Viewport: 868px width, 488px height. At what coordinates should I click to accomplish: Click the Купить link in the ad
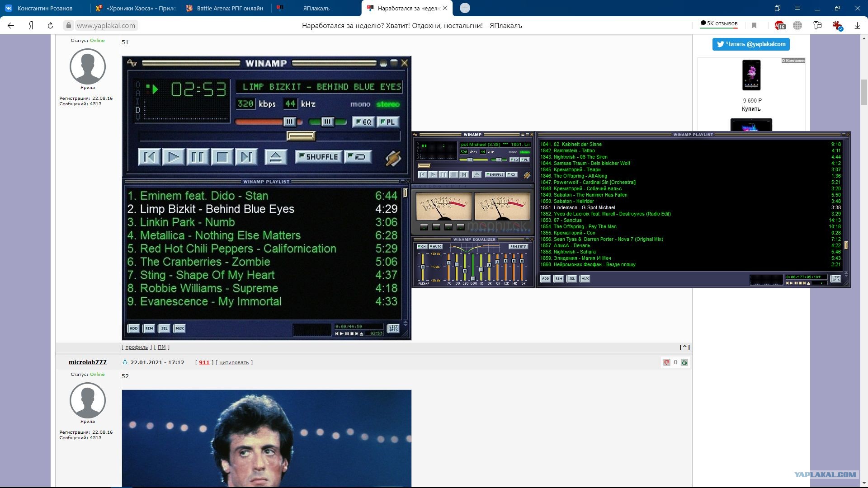(x=751, y=109)
